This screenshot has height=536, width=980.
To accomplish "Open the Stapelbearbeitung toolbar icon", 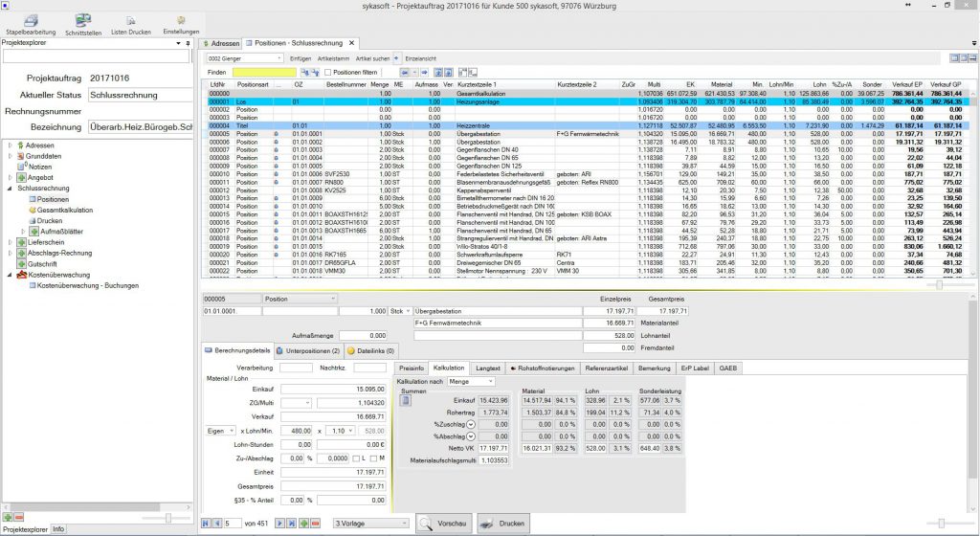I will click(x=31, y=22).
